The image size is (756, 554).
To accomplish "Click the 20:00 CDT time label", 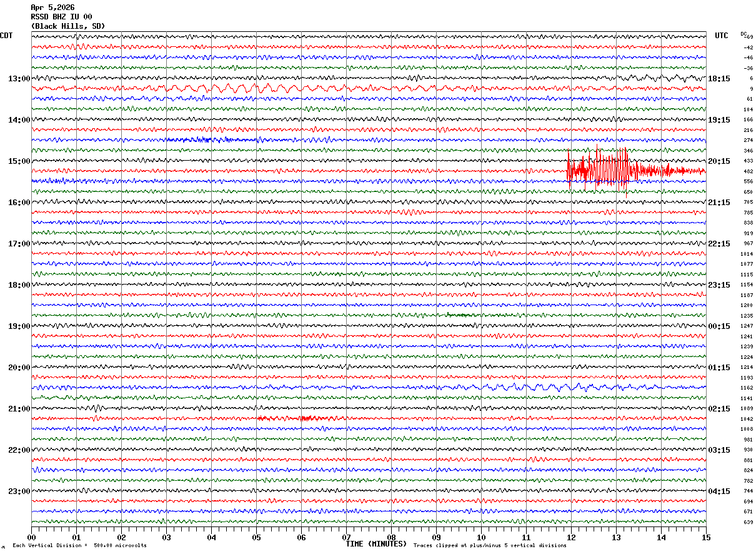I will click(x=19, y=368).
